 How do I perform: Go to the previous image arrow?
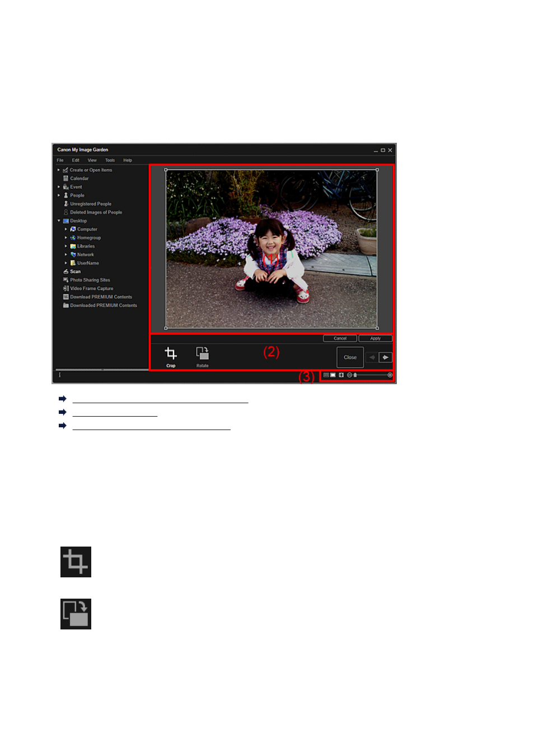(372, 357)
